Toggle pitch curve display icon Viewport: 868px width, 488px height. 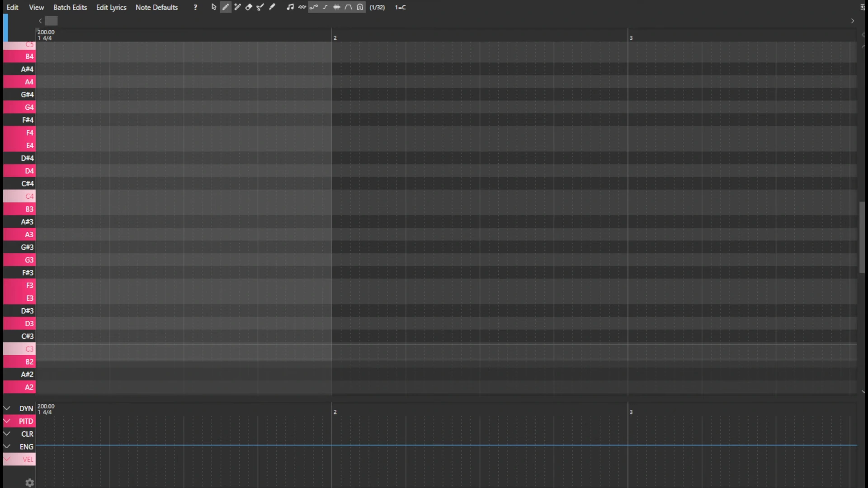tap(314, 7)
